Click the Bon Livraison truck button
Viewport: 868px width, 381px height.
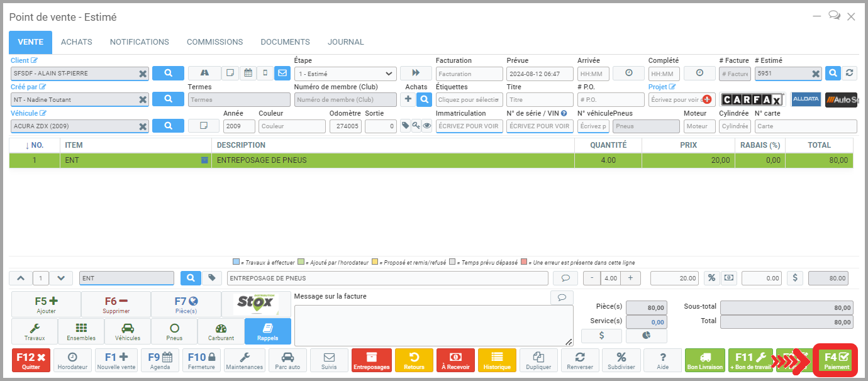click(x=705, y=360)
